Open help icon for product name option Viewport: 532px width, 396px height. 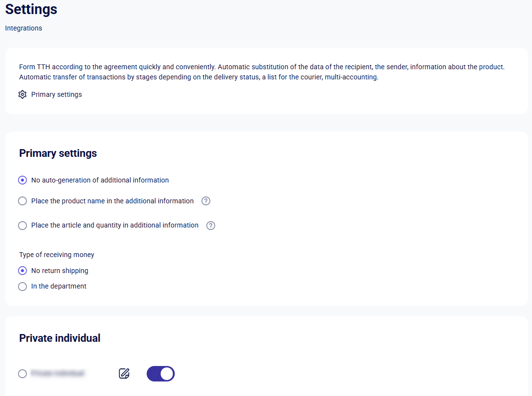(x=206, y=201)
